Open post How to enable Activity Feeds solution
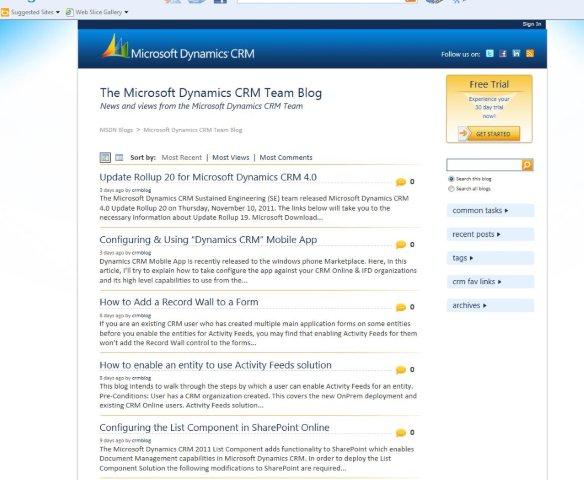Screen dimensions: 584x480 pyautogui.click(x=215, y=365)
